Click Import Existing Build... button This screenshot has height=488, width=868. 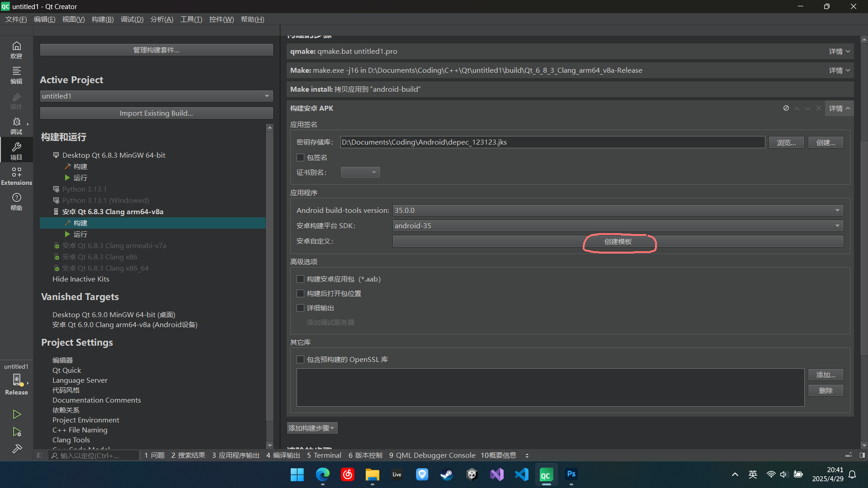click(x=156, y=113)
